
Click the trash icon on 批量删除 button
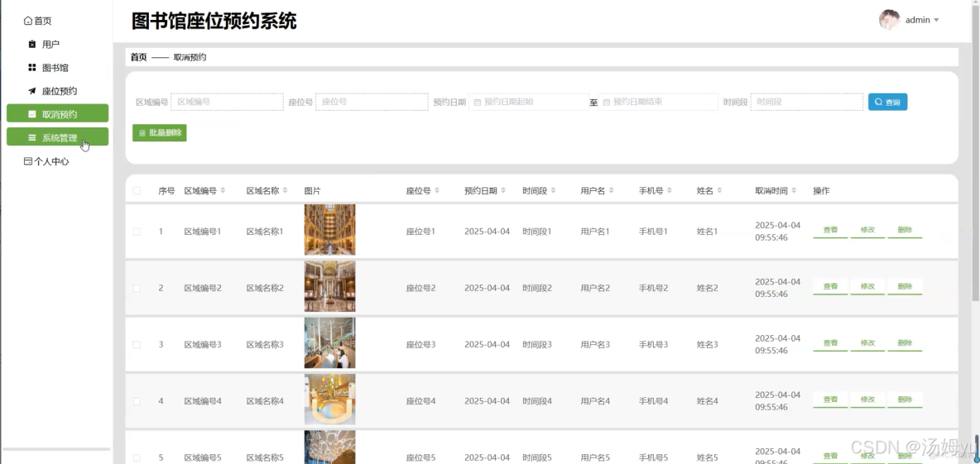click(x=142, y=133)
